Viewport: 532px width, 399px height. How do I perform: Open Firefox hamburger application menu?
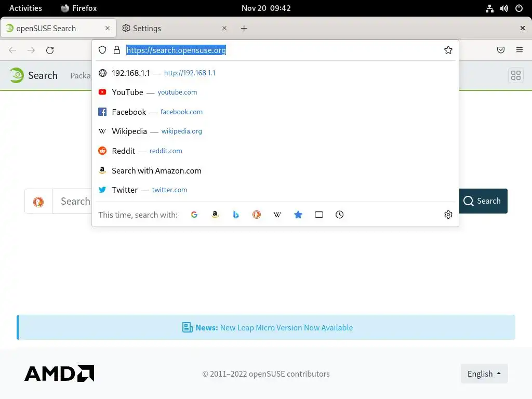520,50
